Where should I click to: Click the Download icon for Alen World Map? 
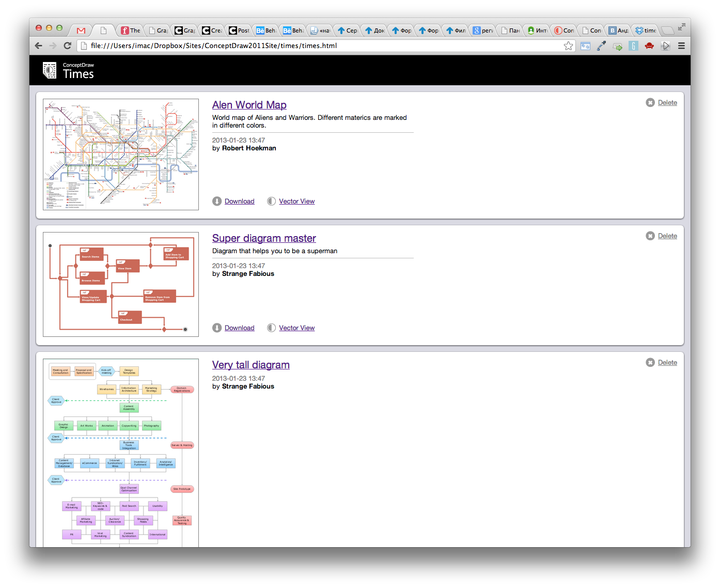217,202
